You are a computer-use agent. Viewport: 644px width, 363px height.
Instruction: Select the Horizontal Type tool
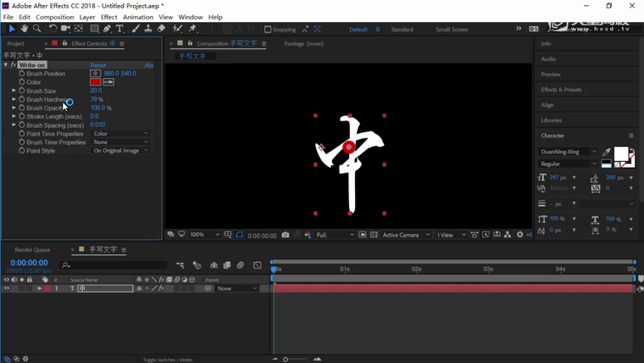pyautogui.click(x=119, y=29)
